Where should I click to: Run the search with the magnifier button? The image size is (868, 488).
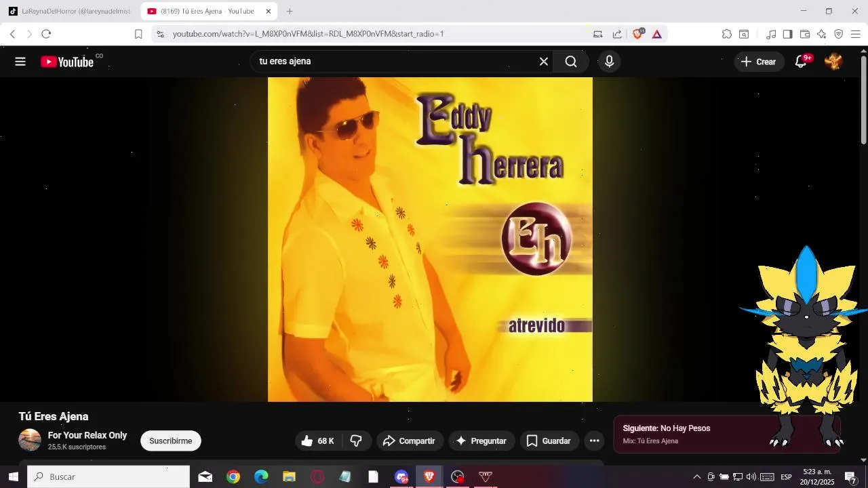(571, 62)
